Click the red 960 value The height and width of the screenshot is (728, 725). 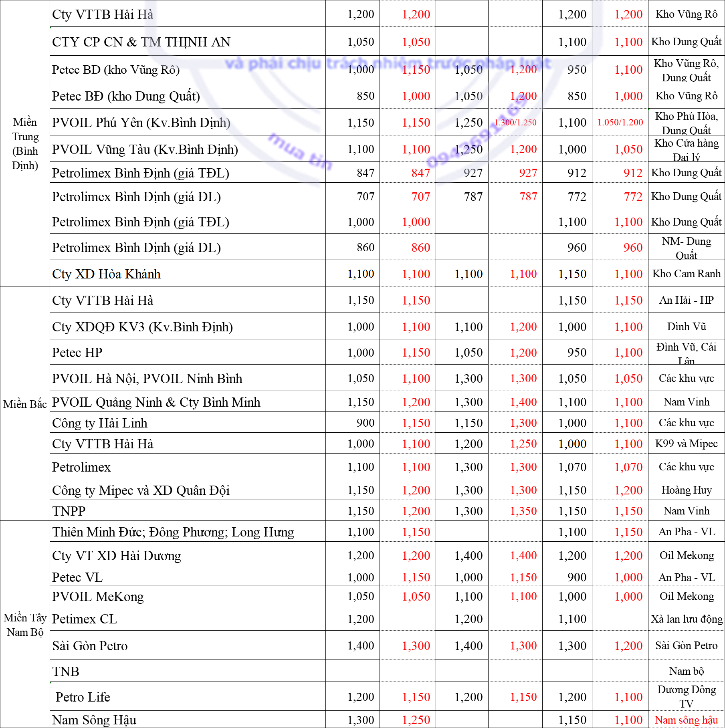coord(633,248)
